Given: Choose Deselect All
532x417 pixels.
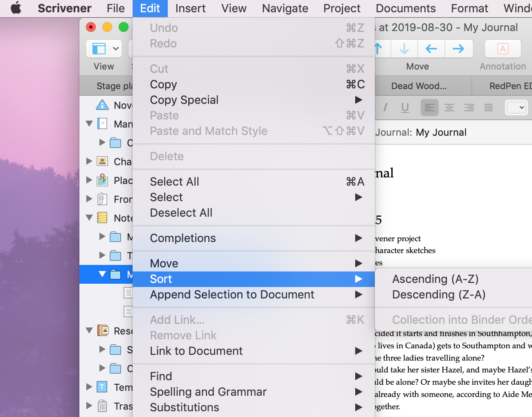Looking at the screenshot, I should [254, 213].
